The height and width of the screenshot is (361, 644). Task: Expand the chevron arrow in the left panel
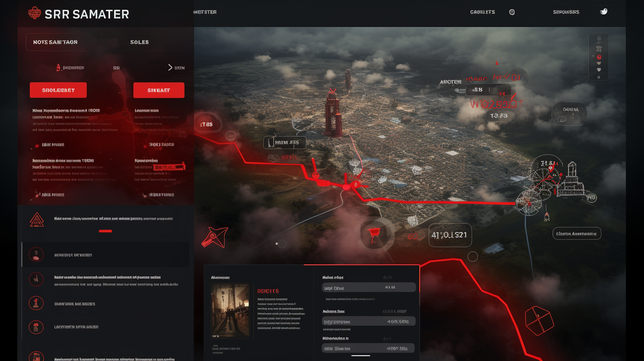click(x=171, y=68)
